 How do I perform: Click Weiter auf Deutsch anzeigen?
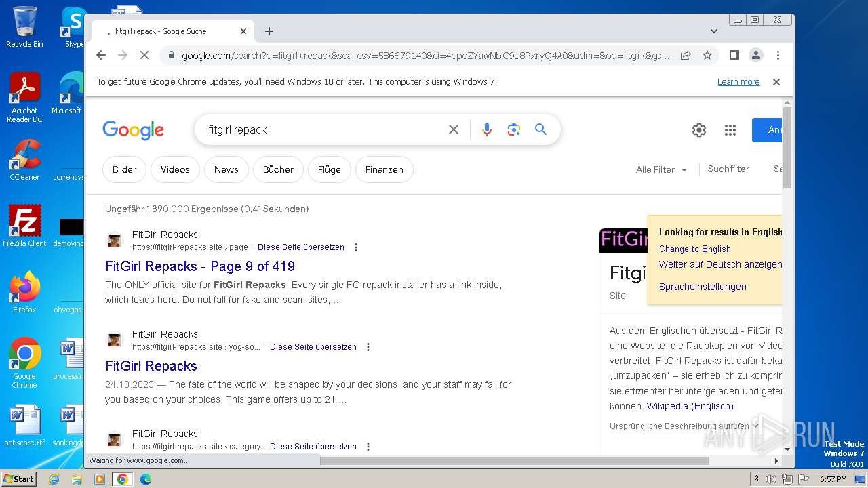720,264
